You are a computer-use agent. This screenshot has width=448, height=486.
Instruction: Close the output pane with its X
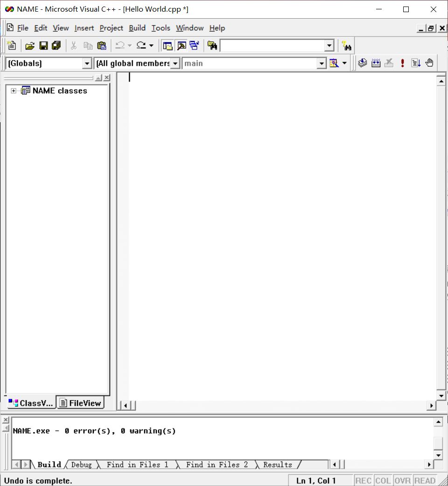coord(6,420)
